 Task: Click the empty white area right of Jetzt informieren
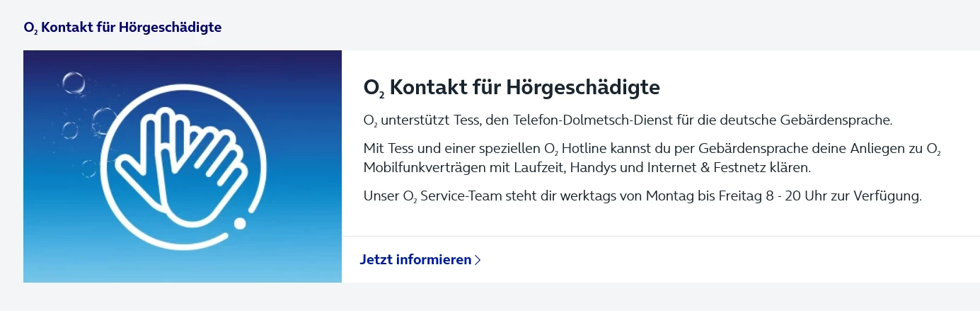tap(729, 259)
